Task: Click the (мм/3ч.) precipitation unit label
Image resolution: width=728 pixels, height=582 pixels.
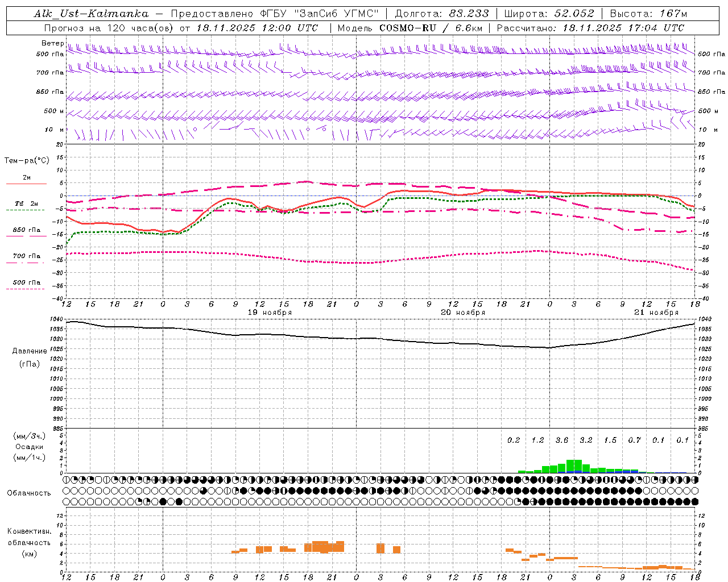Action: [30, 436]
